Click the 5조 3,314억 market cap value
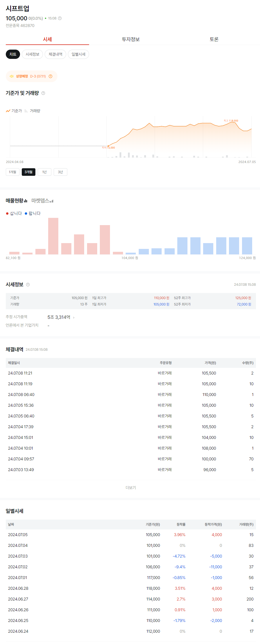 tap(59, 317)
